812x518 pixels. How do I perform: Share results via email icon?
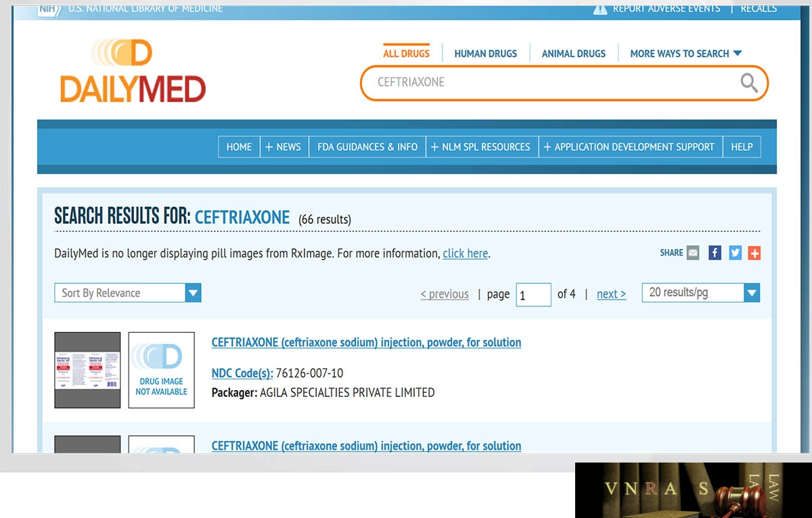(x=693, y=253)
